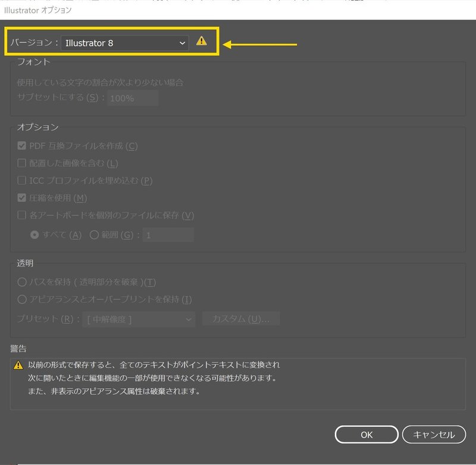This screenshot has height=465, width=476.
Task: Click the Illustrator オプション dialog title
Action: tap(38, 10)
